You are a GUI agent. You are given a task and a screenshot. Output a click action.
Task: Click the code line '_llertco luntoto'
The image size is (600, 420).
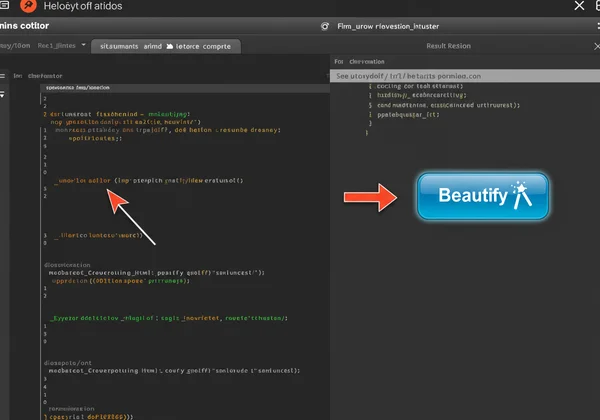[98, 235]
